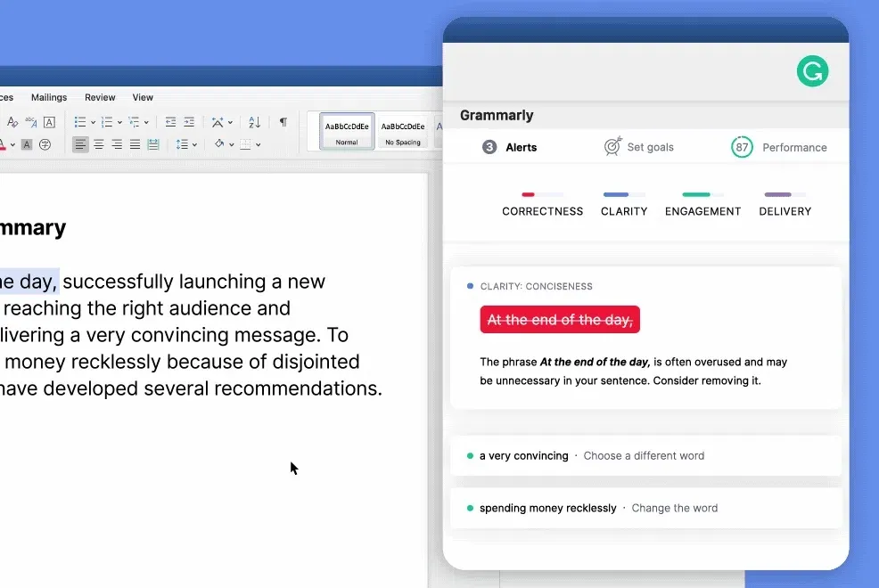Viewport: 879px width, 588px height.
Task: Open Set goals in Grammarly
Action: [x=638, y=147]
